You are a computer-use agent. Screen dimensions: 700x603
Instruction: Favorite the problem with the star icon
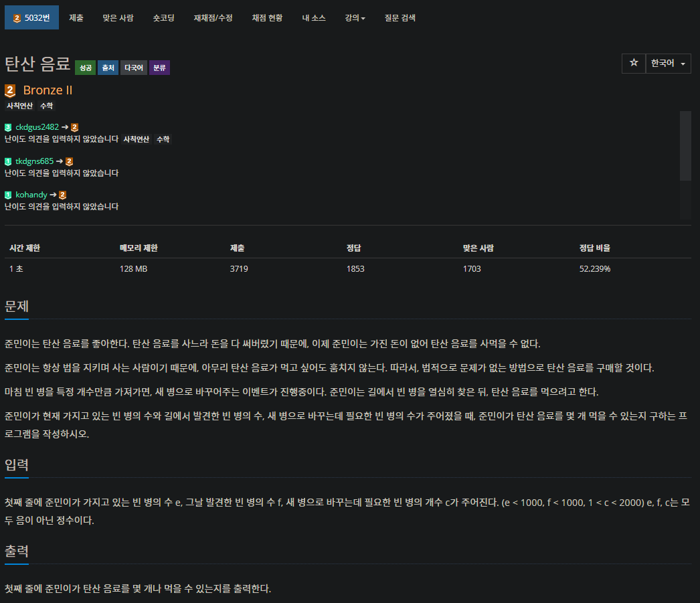(x=634, y=63)
